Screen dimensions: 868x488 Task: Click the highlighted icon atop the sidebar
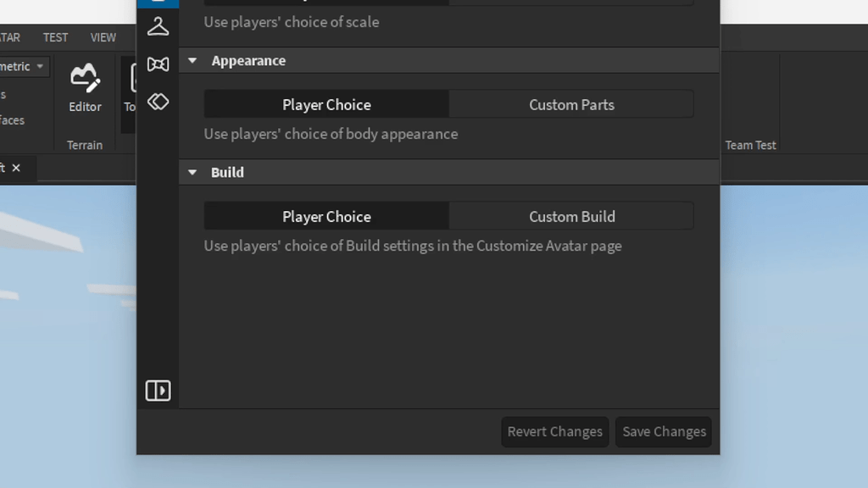tap(158, 3)
